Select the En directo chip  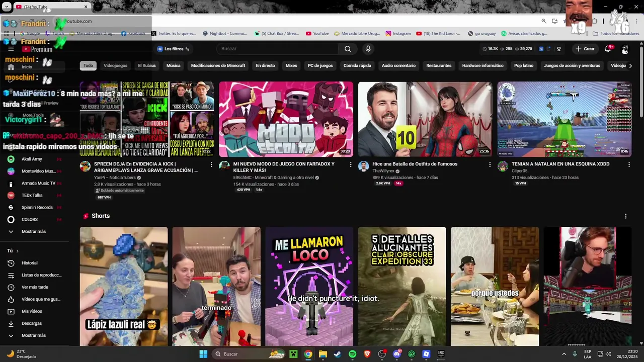click(265, 65)
